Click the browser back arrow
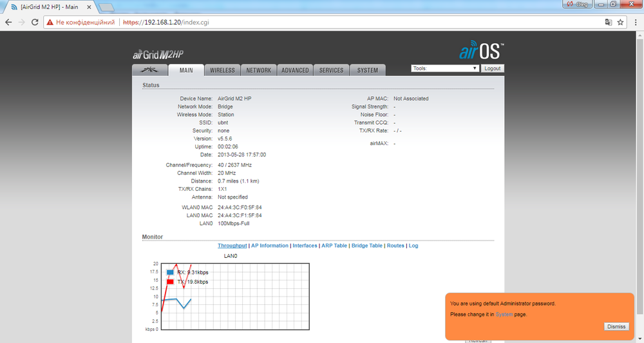Image resolution: width=644 pixels, height=343 pixels. [8, 22]
